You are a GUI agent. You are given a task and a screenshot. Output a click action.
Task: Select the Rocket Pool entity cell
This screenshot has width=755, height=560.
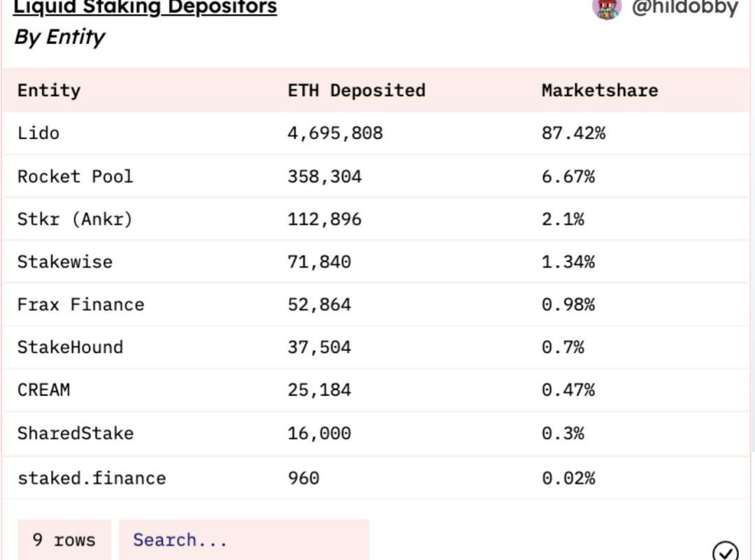[75, 176]
